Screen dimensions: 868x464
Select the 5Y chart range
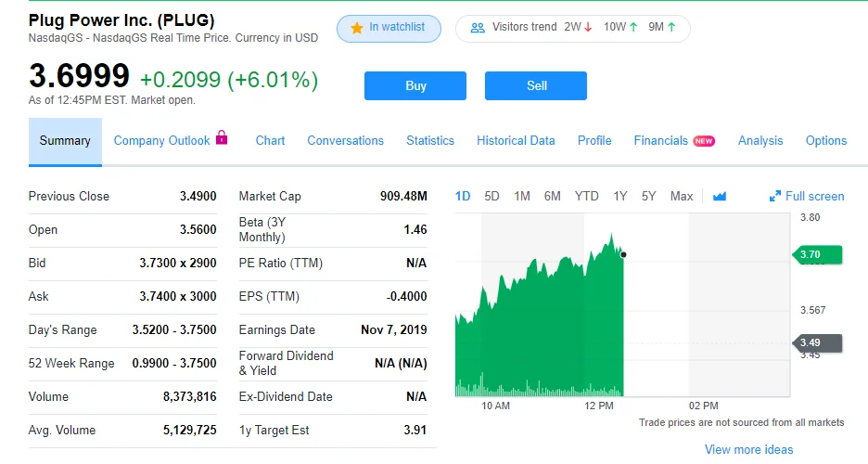click(x=649, y=196)
